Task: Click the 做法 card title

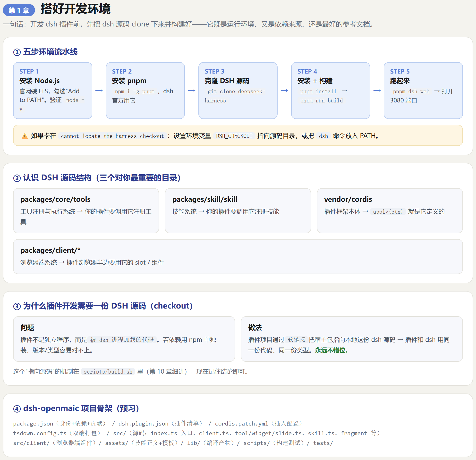Action: (x=255, y=327)
